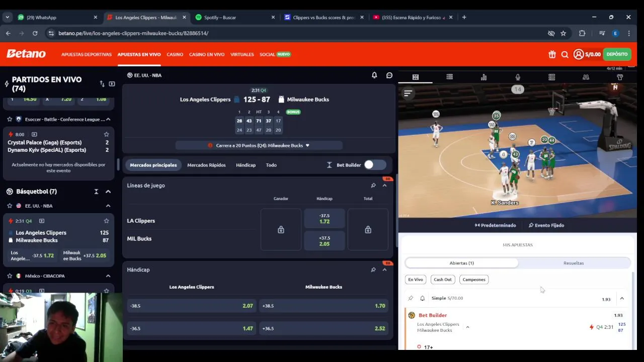Click the compact view icon next to Básquetbol
Screen dimensions: 644x362
tap(96, 192)
